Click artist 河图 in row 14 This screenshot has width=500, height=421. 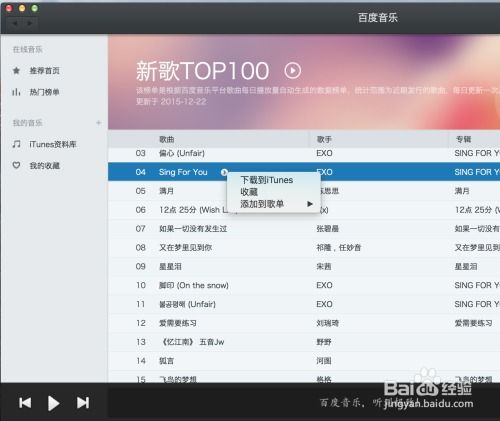click(x=324, y=361)
